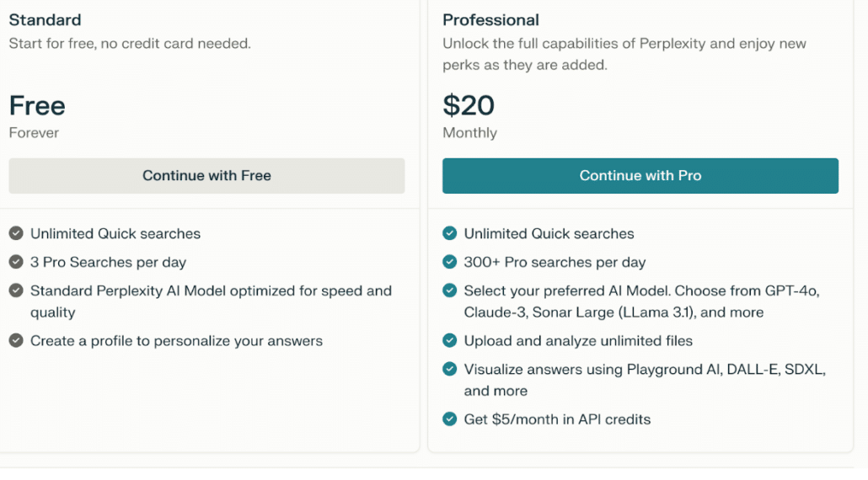
Task: Click checkmark beside Standard Perplexity AI Model
Action: [x=16, y=291]
